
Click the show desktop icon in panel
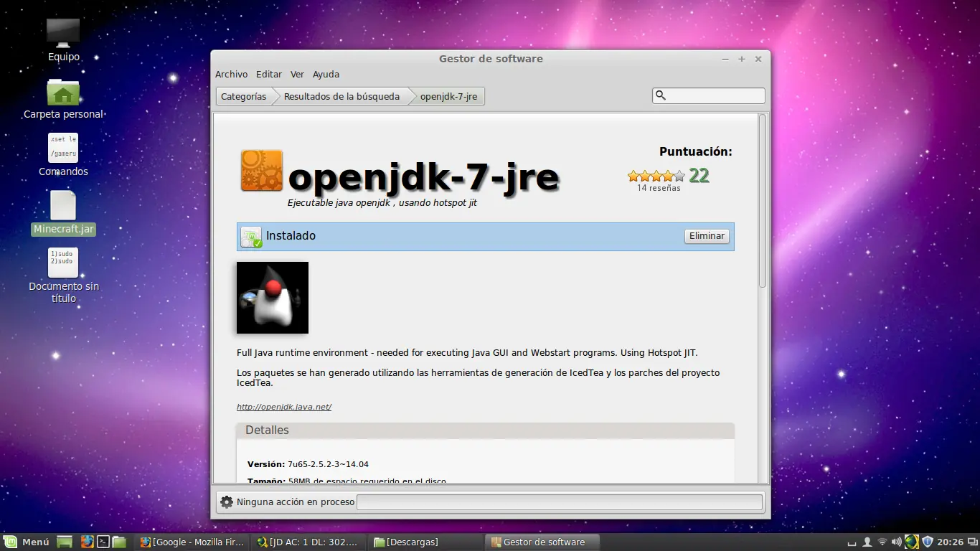(x=65, y=542)
